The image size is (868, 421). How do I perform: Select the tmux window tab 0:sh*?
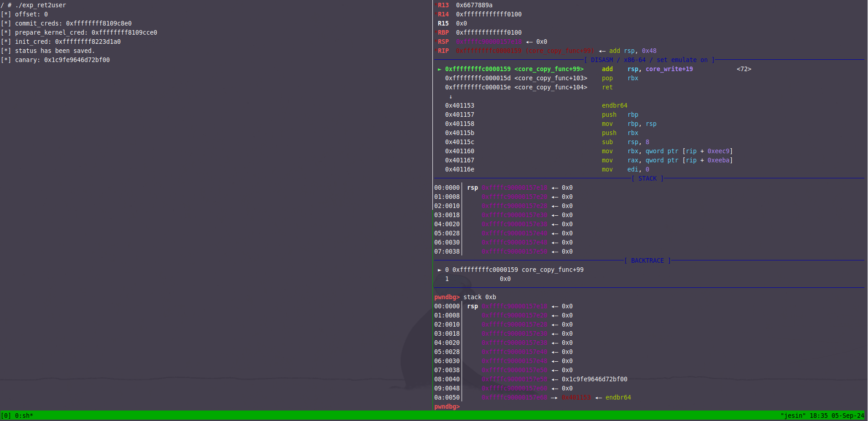[24, 416]
